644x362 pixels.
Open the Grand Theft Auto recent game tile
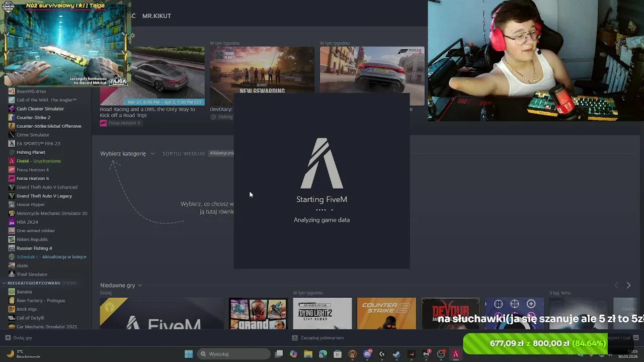click(x=258, y=314)
